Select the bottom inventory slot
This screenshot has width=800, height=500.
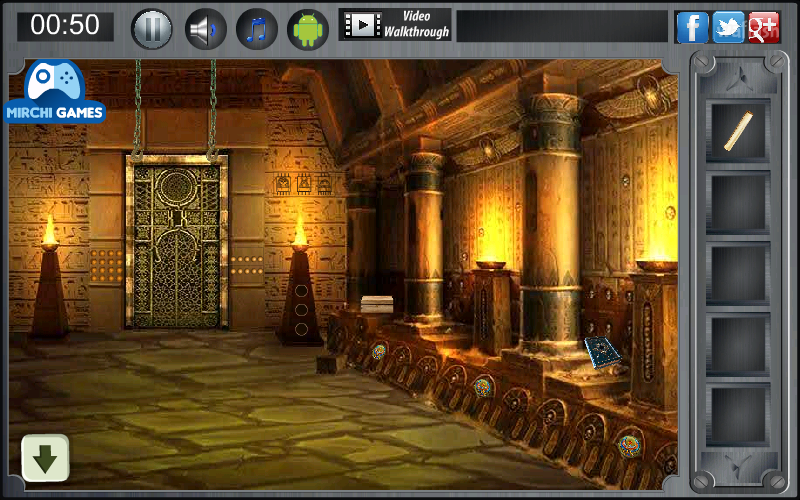738,415
